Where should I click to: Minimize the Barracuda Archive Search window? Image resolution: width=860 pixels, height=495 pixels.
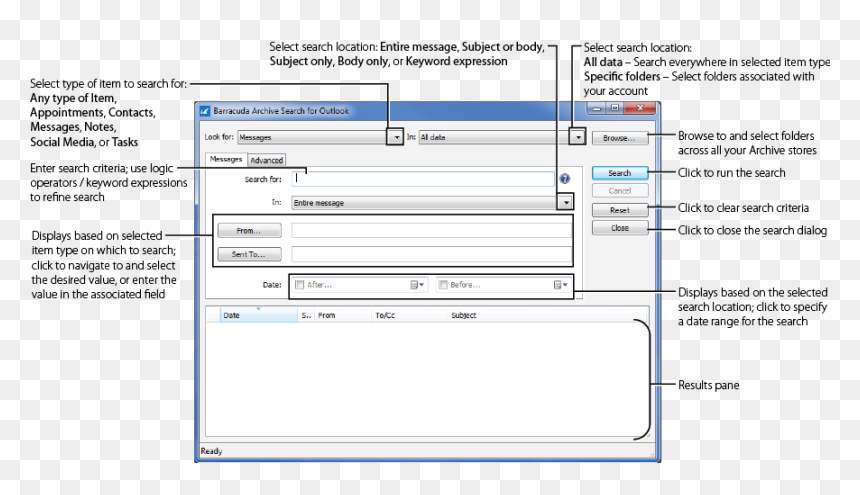[x=596, y=108]
